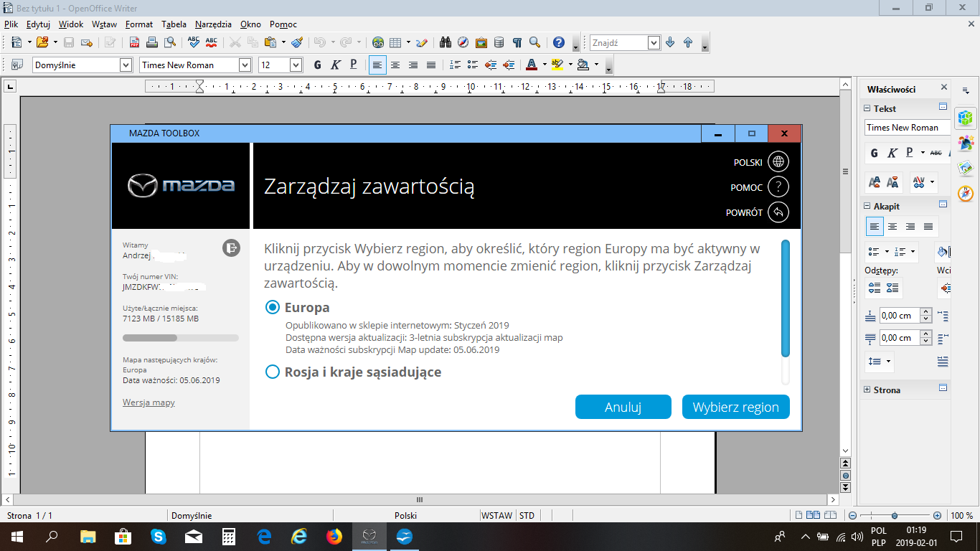Click the logout icon next to Witamy
The height and width of the screenshot is (551, 980).
tap(230, 248)
